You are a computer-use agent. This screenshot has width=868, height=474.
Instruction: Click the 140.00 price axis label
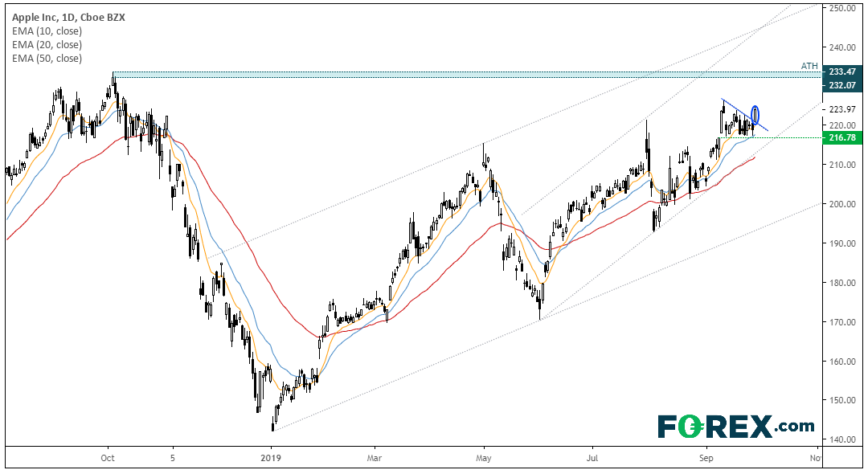coord(842,439)
